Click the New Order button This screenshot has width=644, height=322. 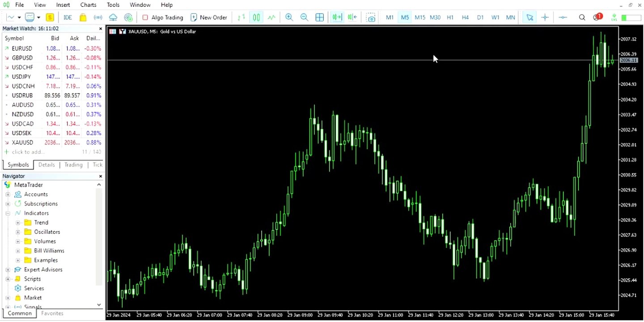coord(209,17)
